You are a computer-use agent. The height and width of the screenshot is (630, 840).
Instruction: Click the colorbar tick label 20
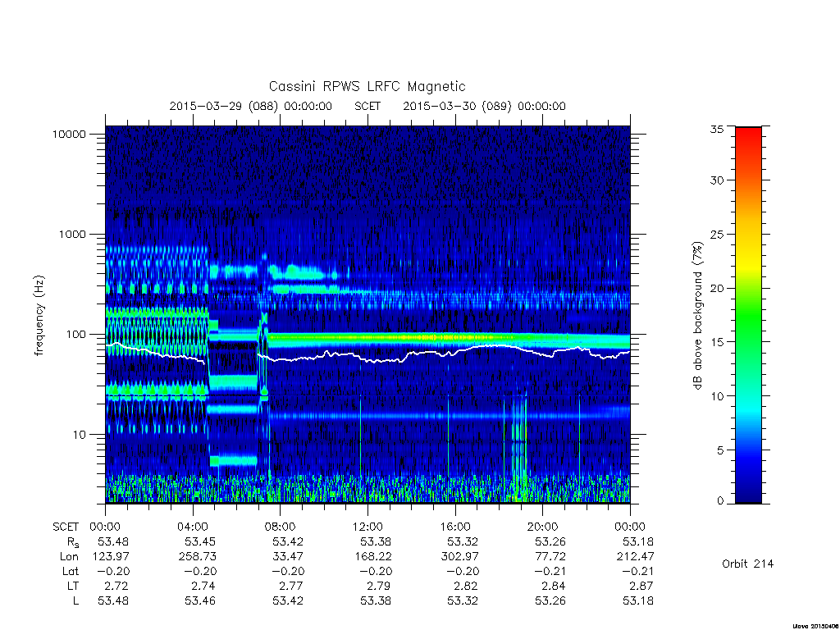(717, 289)
